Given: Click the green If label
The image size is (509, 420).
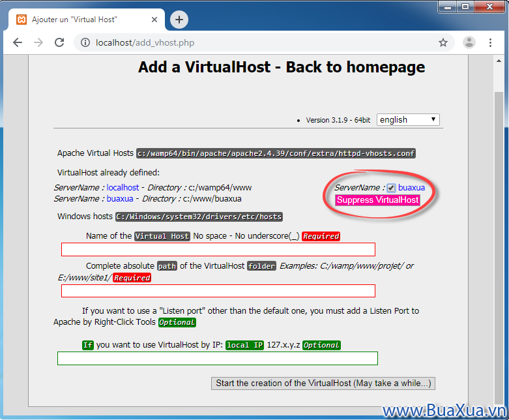Looking at the screenshot, I should click(87, 345).
